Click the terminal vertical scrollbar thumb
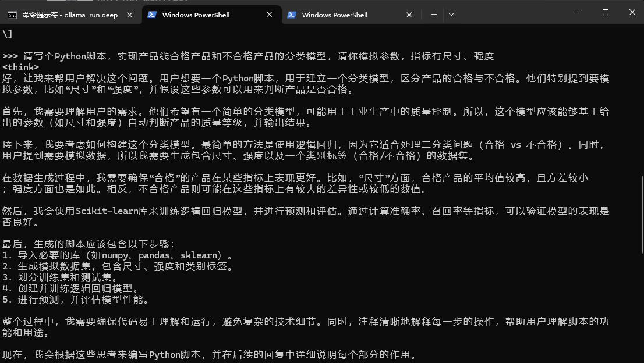Screen dimensions: 644x363 (642, 215)
